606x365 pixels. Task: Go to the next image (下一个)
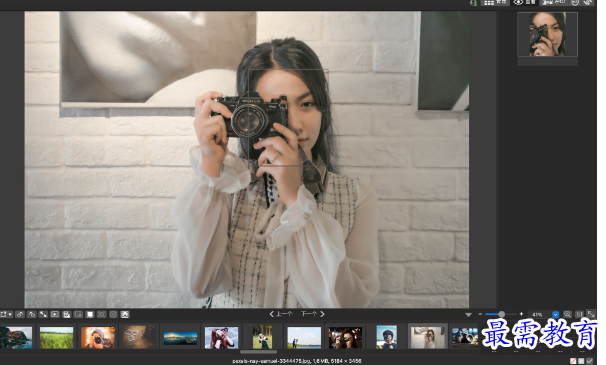[312, 314]
